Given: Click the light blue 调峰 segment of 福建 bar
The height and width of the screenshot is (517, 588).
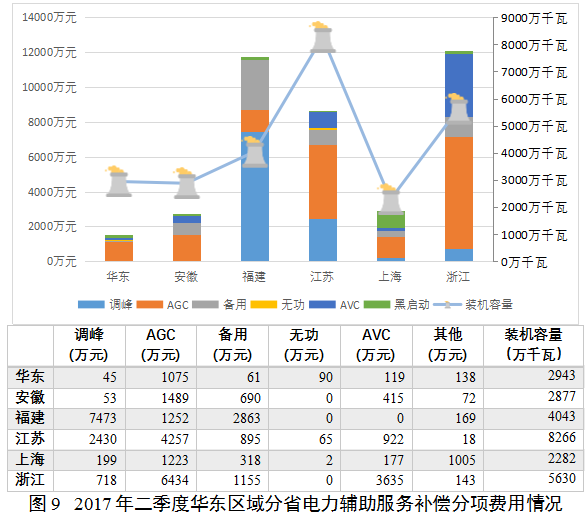Looking at the screenshot, I should pyautogui.click(x=255, y=196).
